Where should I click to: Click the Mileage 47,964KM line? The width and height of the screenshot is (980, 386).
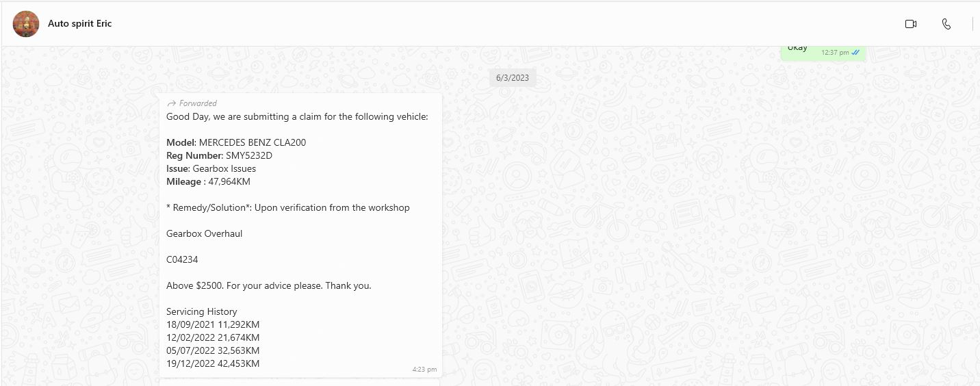coord(208,181)
